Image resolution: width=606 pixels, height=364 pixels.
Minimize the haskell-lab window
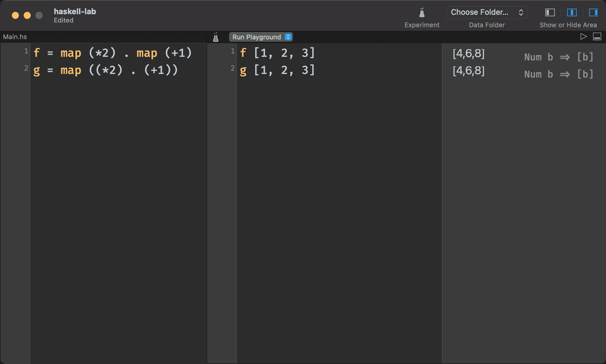coord(27,15)
